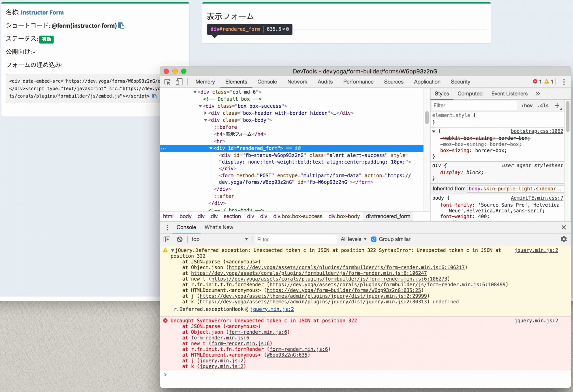Open jquery.min.js:2 link on warning row
This screenshot has height=392, width=573.
[536, 251]
